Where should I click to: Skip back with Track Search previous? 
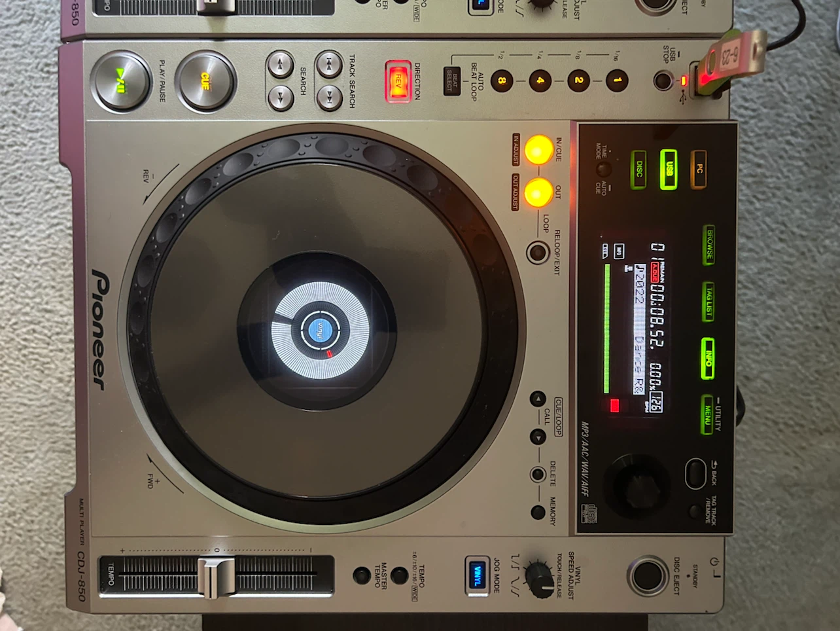point(329,65)
